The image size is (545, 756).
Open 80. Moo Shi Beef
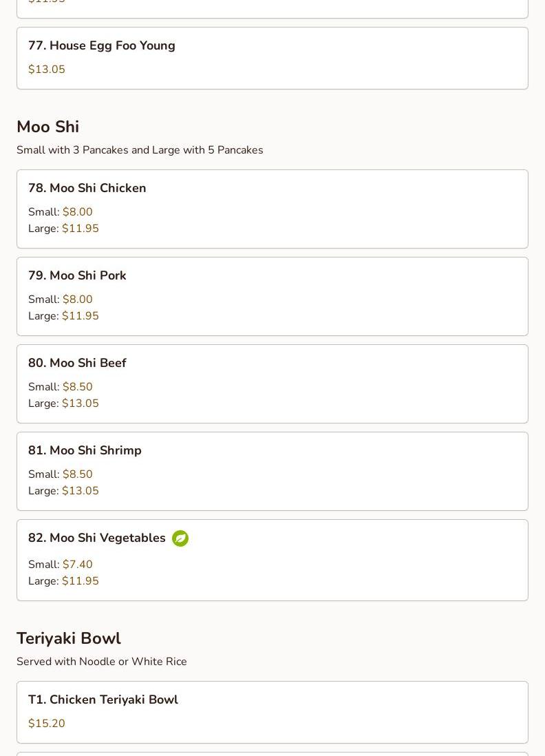click(77, 363)
